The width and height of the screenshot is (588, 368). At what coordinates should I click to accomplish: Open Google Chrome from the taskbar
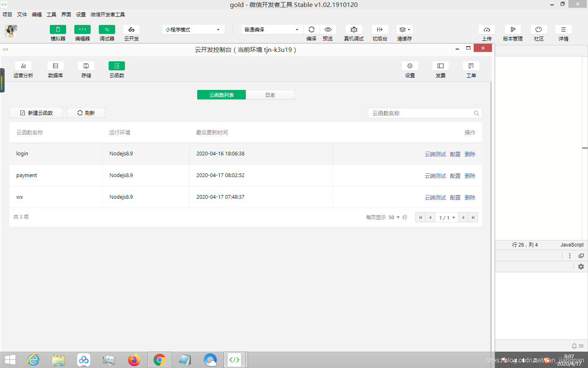pos(160,360)
